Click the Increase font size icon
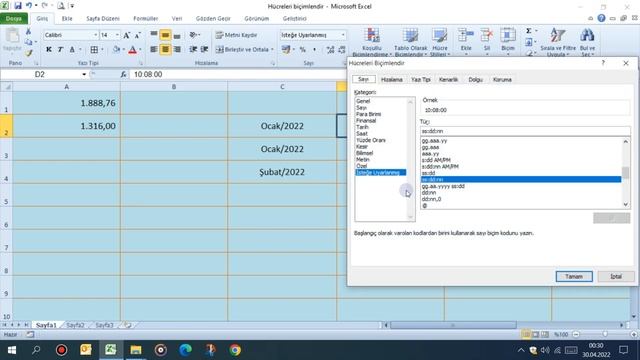 [x=127, y=36]
